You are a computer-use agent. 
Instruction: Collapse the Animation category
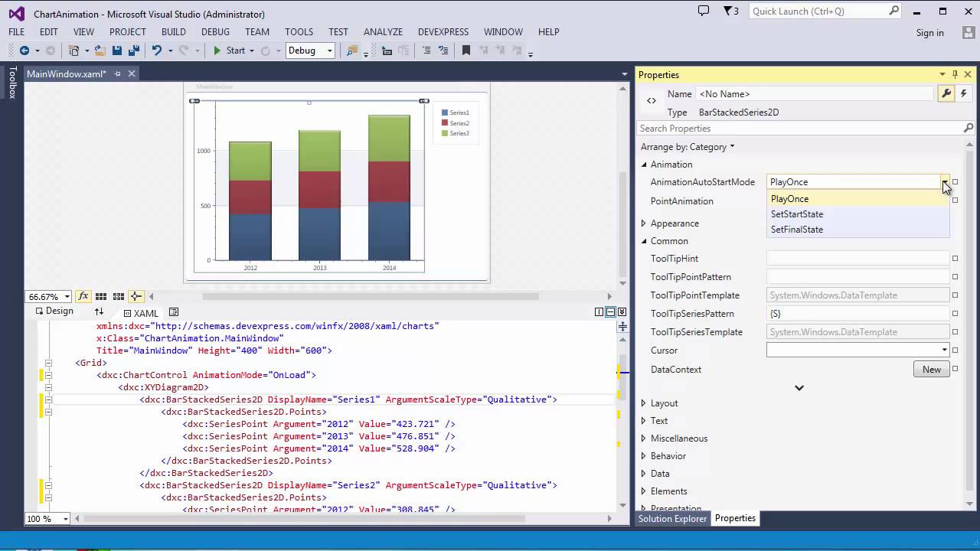tap(644, 165)
